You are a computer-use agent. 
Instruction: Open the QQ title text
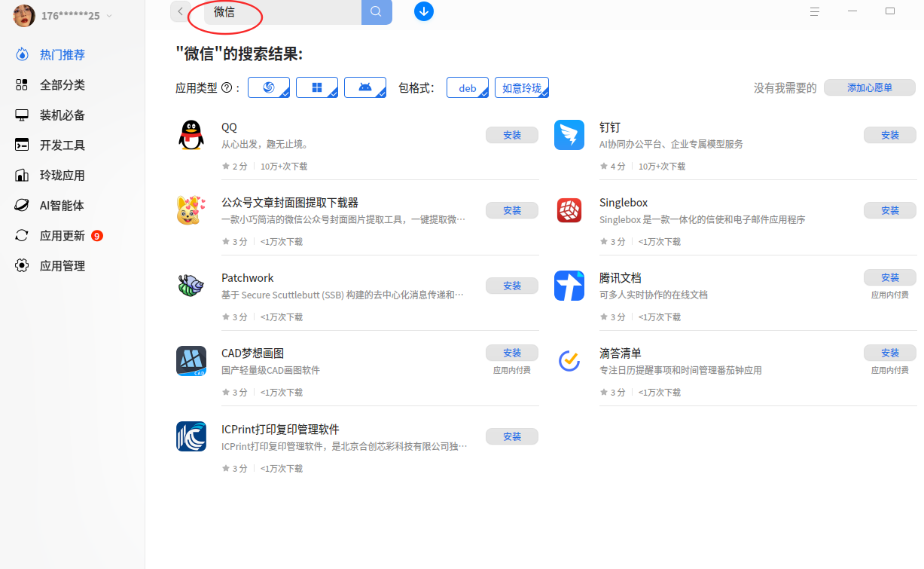click(x=229, y=127)
